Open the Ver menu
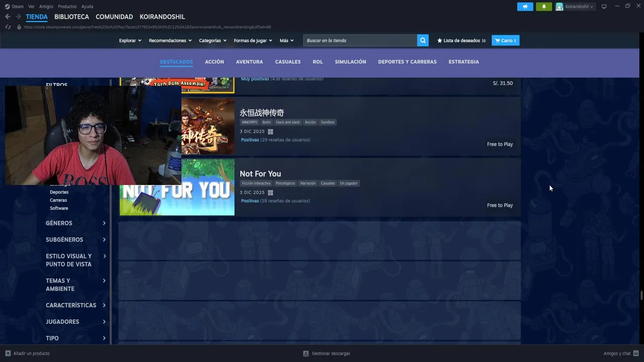The width and height of the screenshot is (644, 362). tap(31, 7)
